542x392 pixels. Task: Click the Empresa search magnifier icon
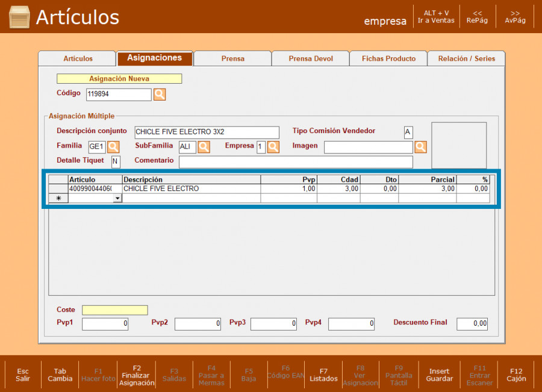pyautogui.click(x=273, y=146)
